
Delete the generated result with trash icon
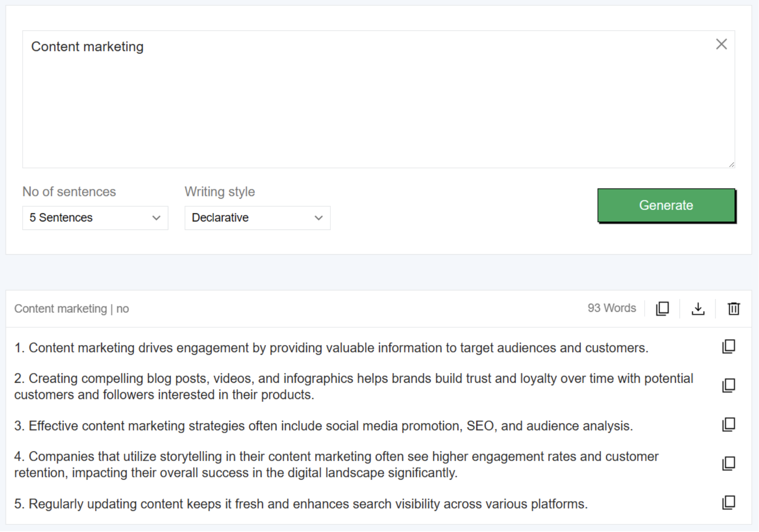733,309
